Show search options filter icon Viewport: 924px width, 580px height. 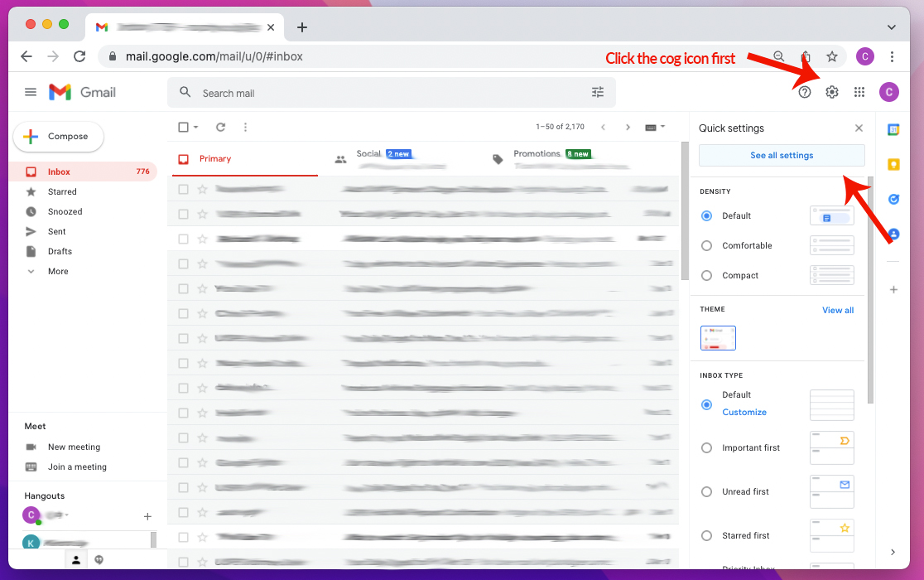598,92
